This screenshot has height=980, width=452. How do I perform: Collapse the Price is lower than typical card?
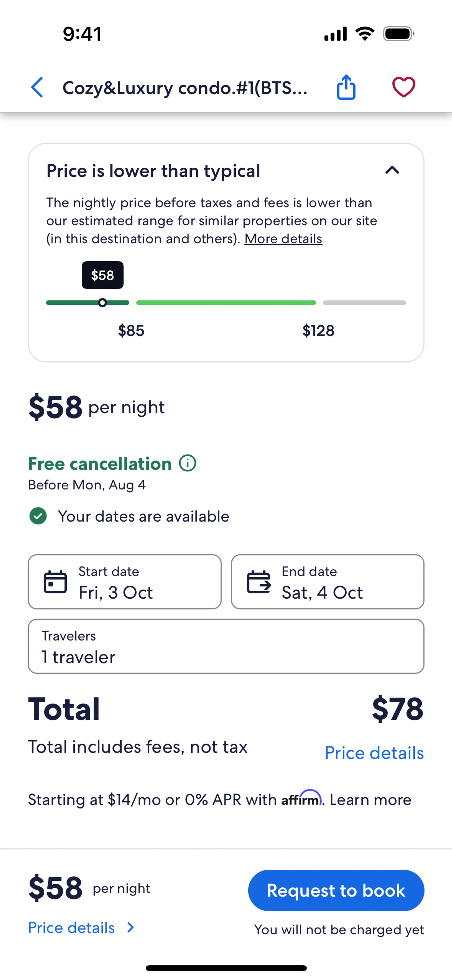392,170
